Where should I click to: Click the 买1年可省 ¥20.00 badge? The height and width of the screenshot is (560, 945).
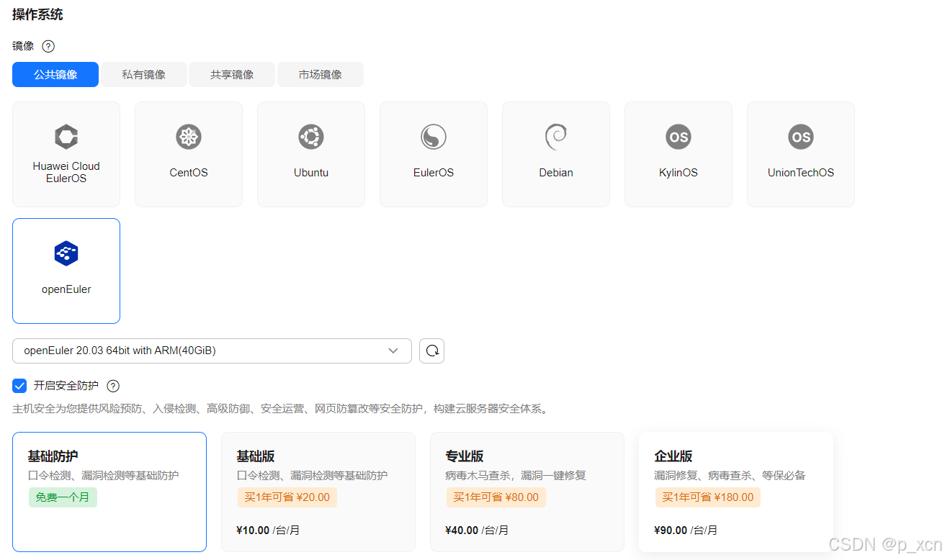[x=287, y=497]
